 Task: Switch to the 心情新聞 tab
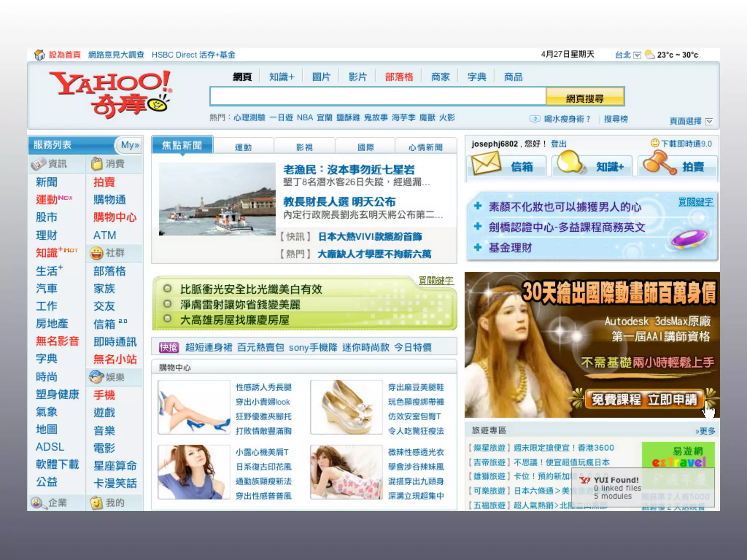tap(426, 147)
